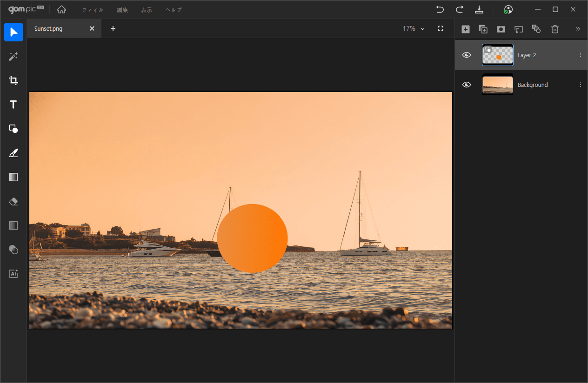Select the Text tool
Screen dimensions: 588x383
pos(13,105)
